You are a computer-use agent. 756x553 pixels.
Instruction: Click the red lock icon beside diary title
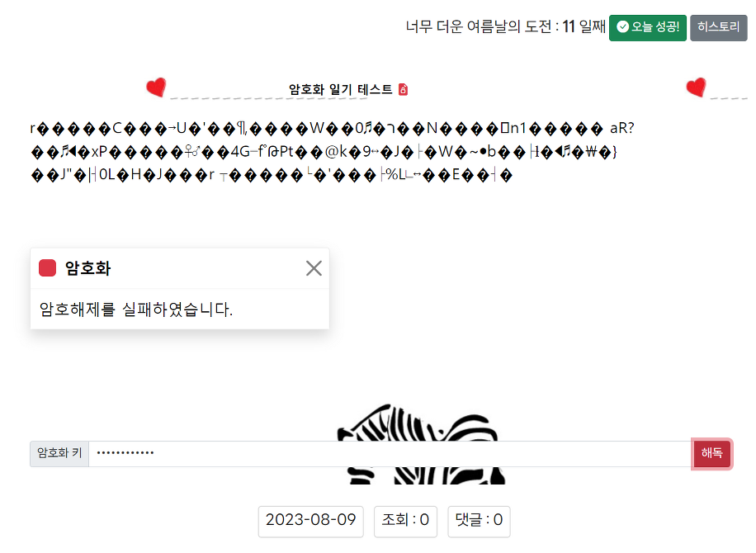[x=403, y=89]
